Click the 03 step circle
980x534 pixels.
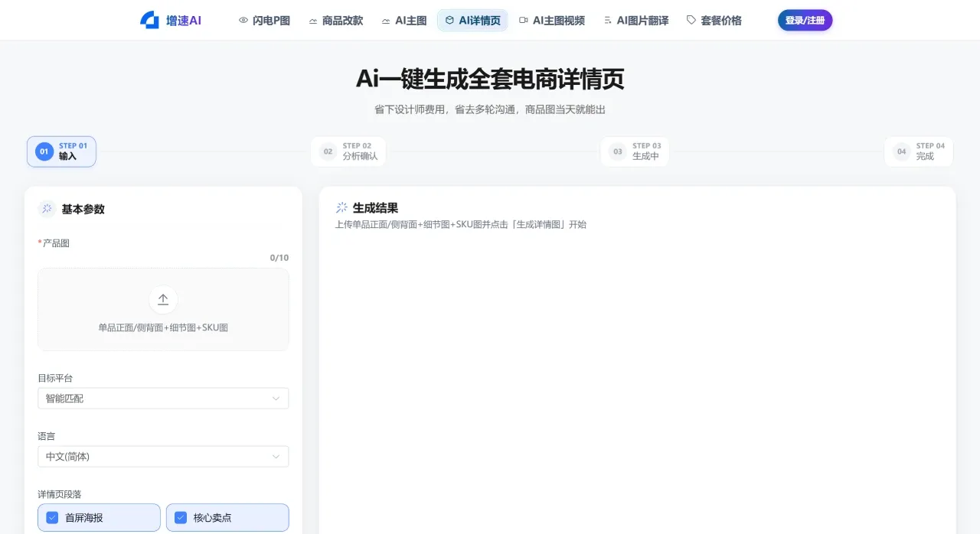(x=618, y=151)
